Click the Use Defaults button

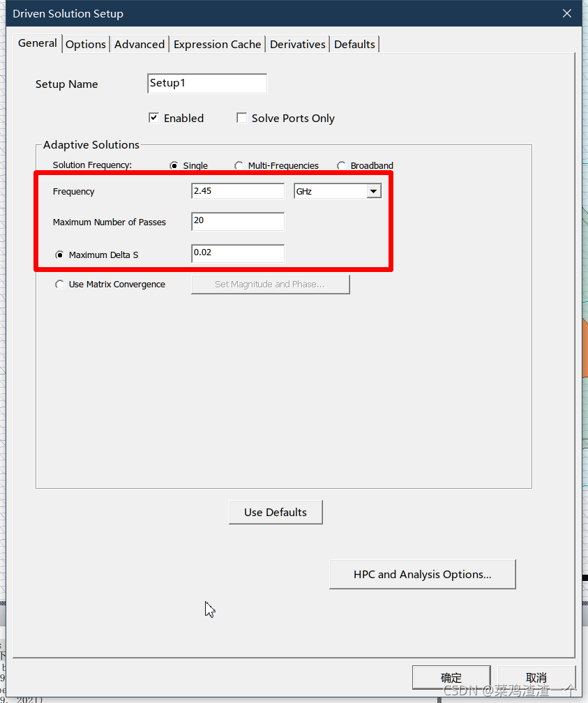tap(276, 512)
